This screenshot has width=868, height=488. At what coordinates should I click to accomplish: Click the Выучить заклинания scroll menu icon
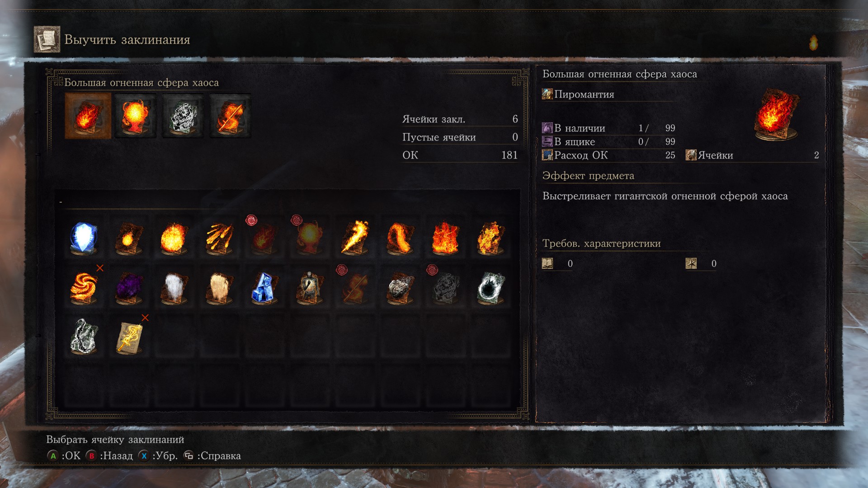tap(47, 39)
